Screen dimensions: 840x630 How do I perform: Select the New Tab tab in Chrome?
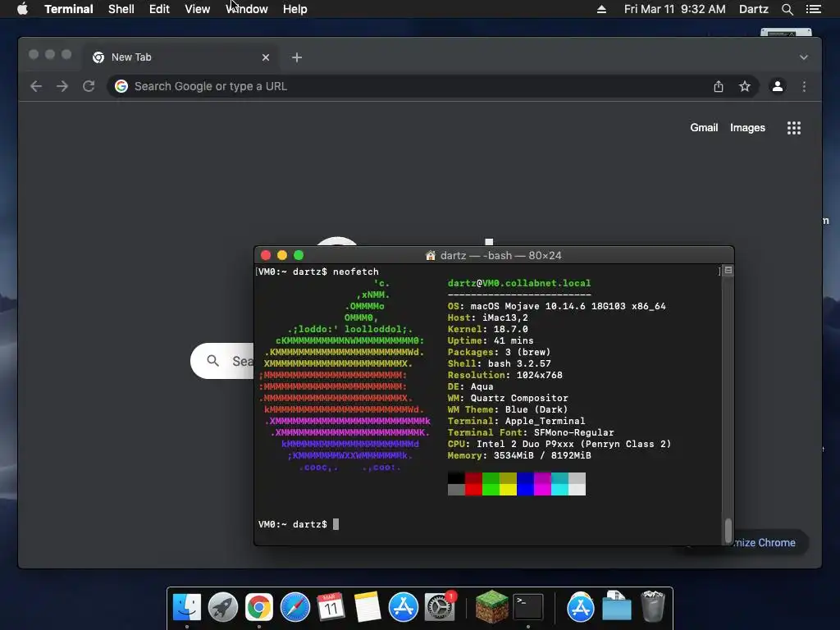click(x=180, y=57)
